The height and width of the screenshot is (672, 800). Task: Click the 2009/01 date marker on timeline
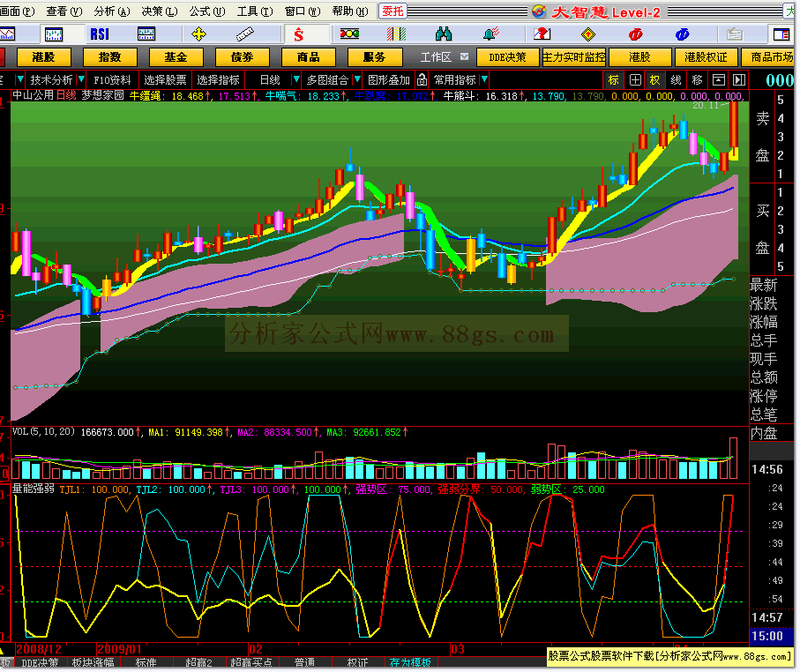tap(119, 649)
